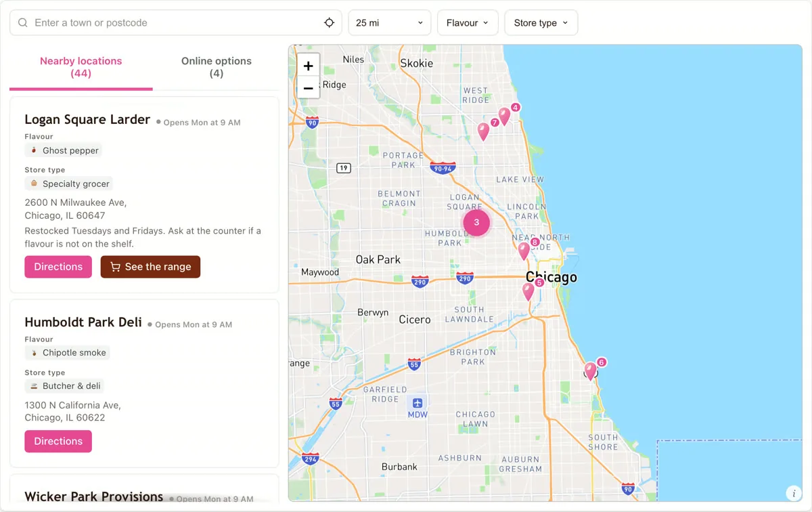Screen dimensions: 812x512
Task: Click the Skokie map label
Action: click(x=417, y=63)
